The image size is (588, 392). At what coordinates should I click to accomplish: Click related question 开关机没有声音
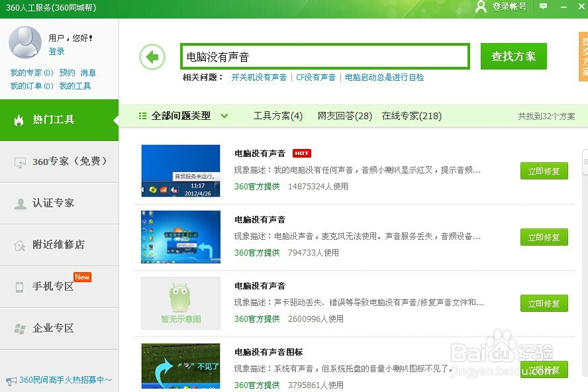pyautogui.click(x=259, y=77)
